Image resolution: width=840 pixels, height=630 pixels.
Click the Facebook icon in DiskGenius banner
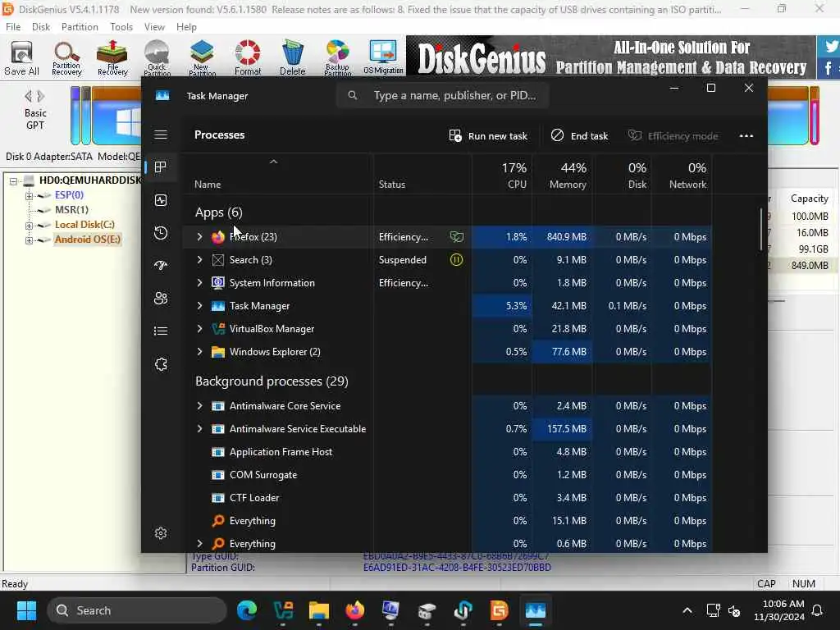click(829, 69)
